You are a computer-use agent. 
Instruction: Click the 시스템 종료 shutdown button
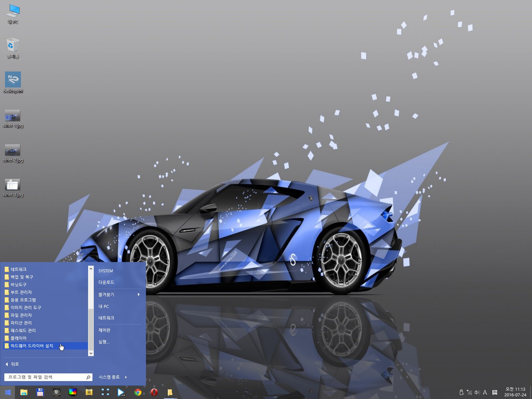(x=109, y=377)
